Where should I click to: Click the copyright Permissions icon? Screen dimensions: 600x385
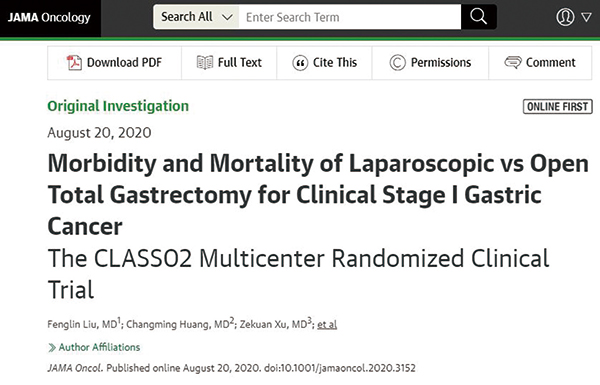point(397,63)
